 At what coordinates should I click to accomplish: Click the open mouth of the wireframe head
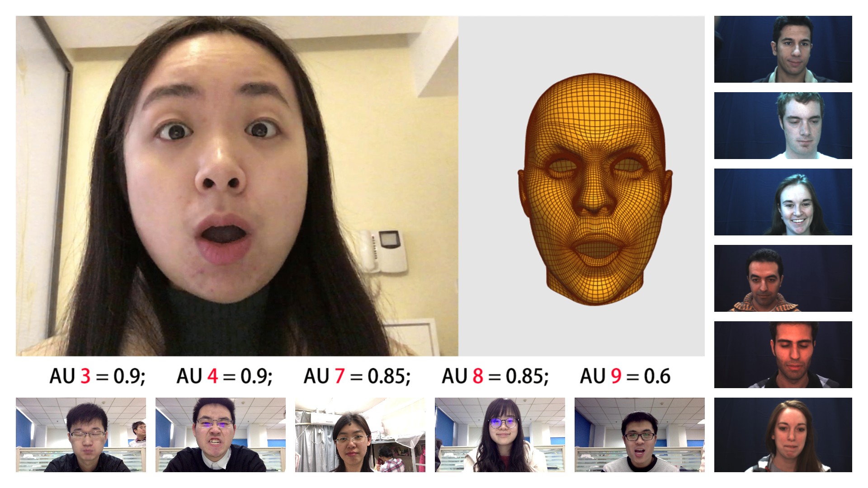click(597, 249)
